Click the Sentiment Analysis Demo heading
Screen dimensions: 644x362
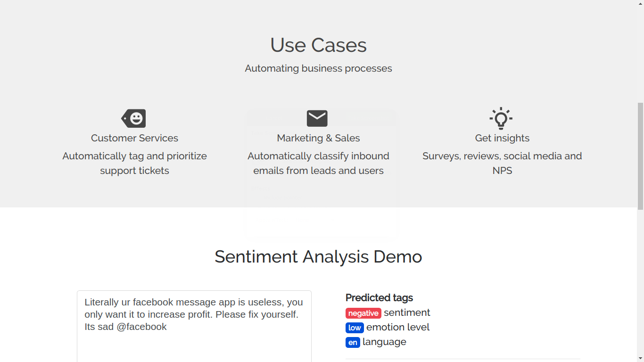(x=318, y=257)
